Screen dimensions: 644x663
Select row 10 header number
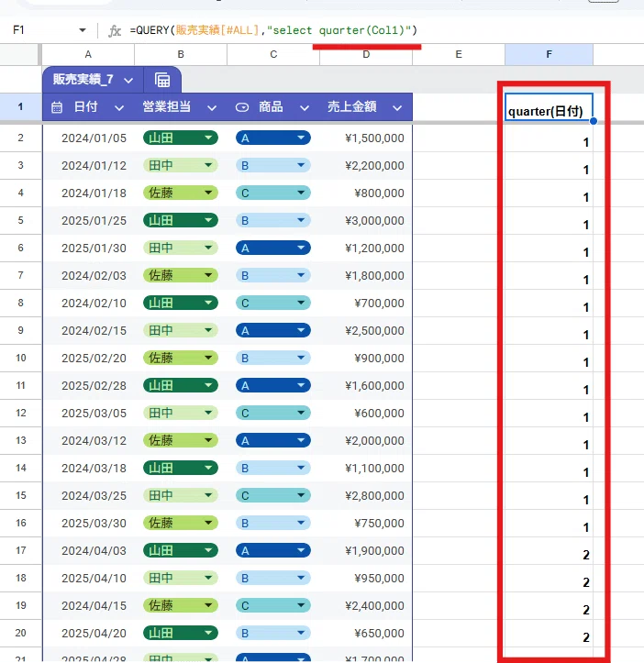pyautogui.click(x=20, y=358)
